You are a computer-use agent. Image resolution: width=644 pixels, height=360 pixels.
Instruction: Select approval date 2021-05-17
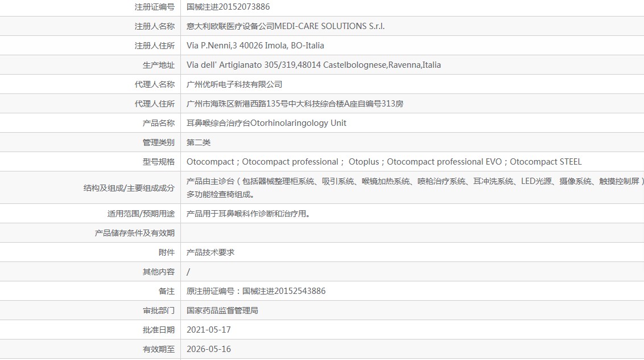(209, 330)
